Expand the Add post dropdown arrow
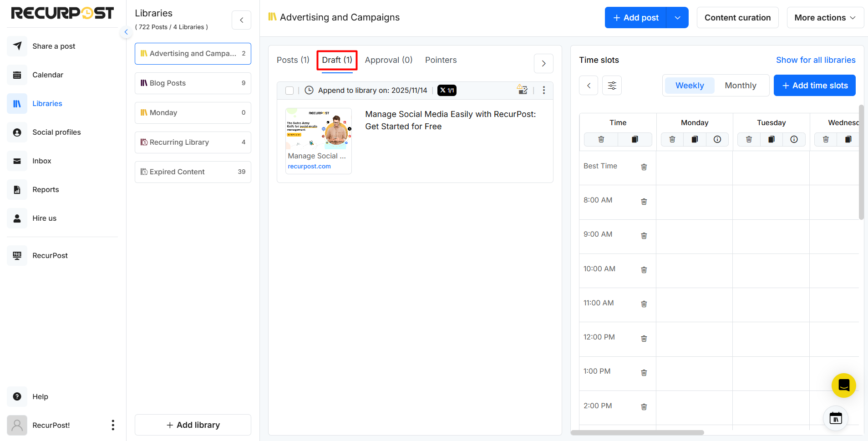The image size is (868, 441). tap(677, 18)
